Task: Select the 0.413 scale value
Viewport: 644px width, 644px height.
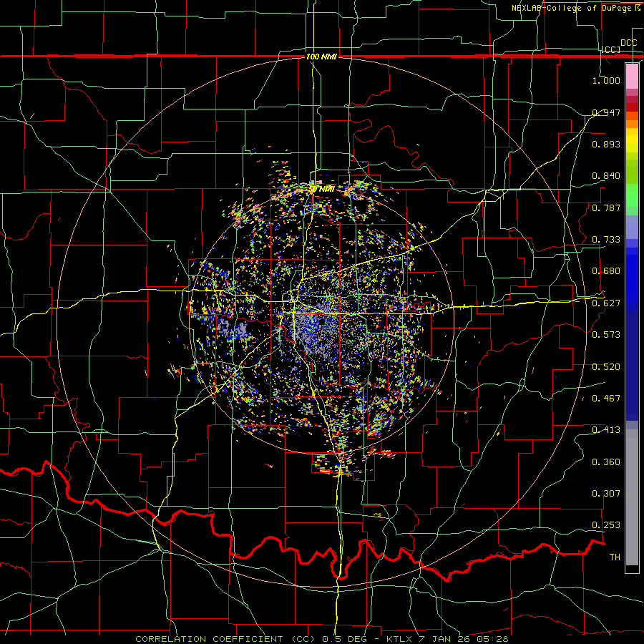Action: 606,430
